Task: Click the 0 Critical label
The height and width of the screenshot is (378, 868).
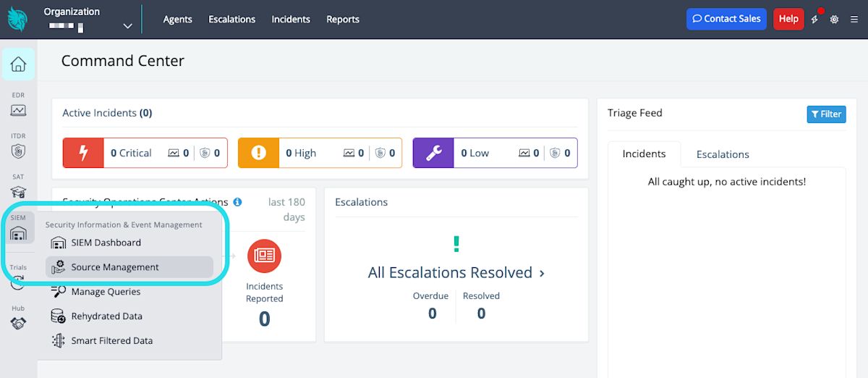Action: (x=131, y=153)
